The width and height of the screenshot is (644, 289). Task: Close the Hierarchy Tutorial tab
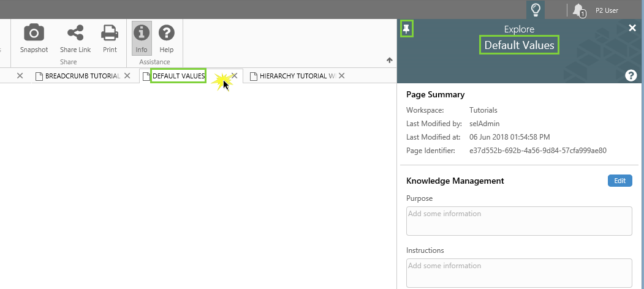coord(342,76)
